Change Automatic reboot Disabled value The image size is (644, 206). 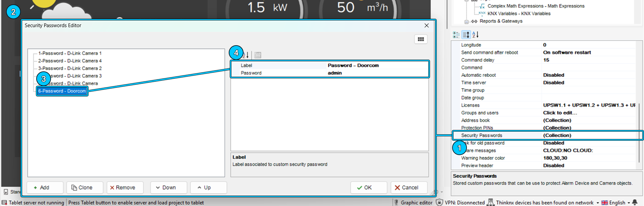click(553, 75)
